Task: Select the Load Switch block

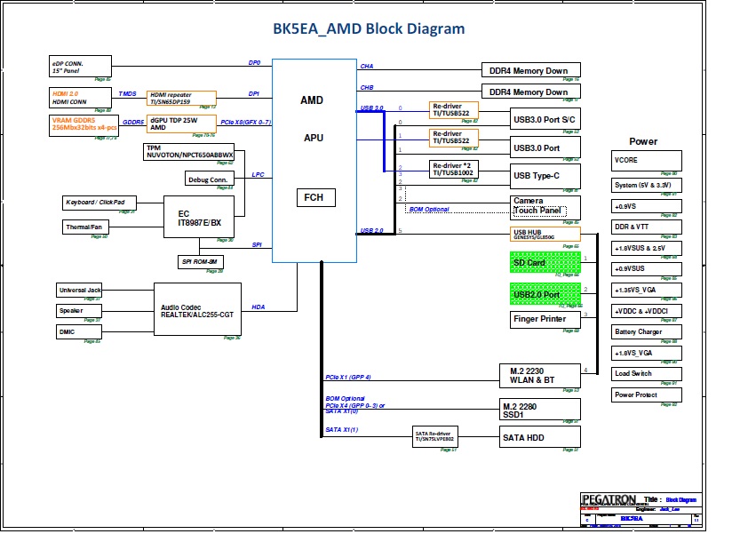Action: 647,374
